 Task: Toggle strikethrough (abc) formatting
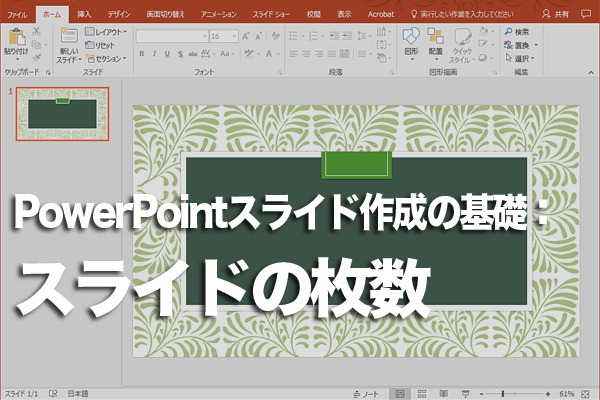193,54
